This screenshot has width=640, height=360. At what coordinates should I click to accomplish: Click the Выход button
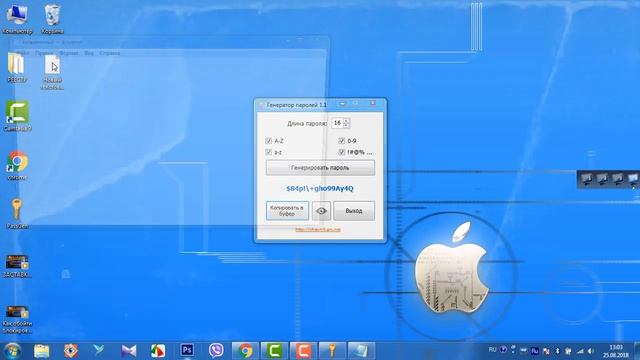(354, 211)
